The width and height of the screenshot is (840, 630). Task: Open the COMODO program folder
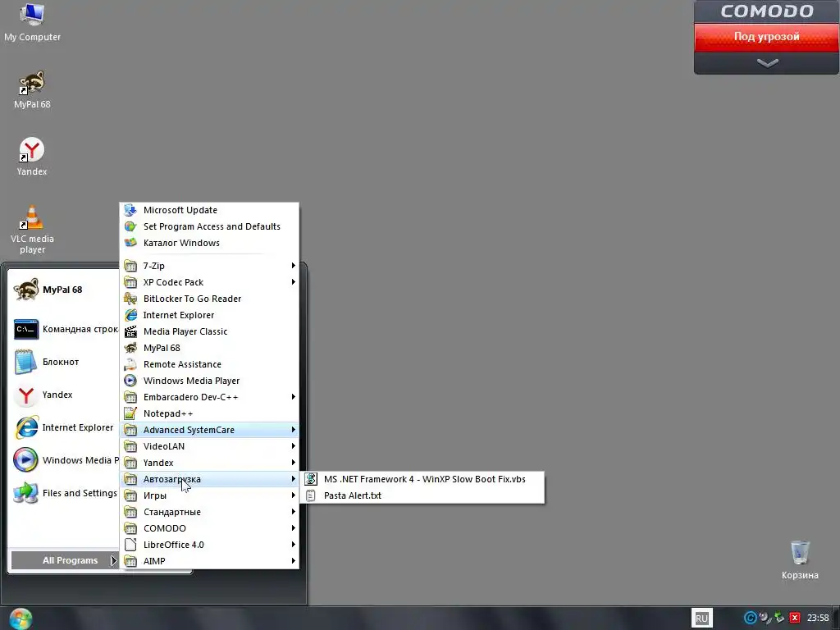(209, 528)
